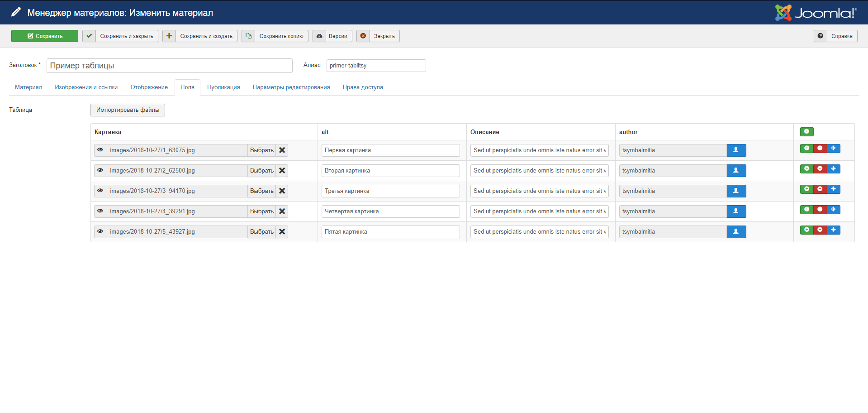The height and width of the screenshot is (413, 868).
Task: Delete the Пятая картинка row with red minus
Action: (820, 230)
